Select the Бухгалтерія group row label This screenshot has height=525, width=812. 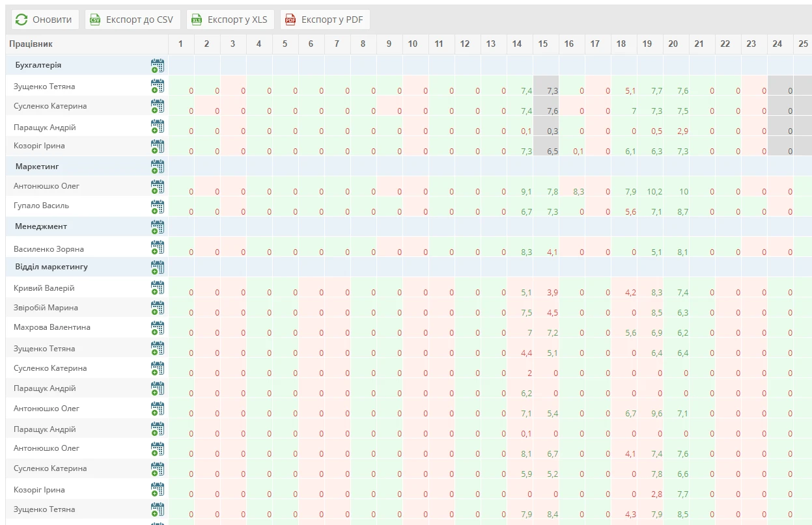pyautogui.click(x=38, y=65)
